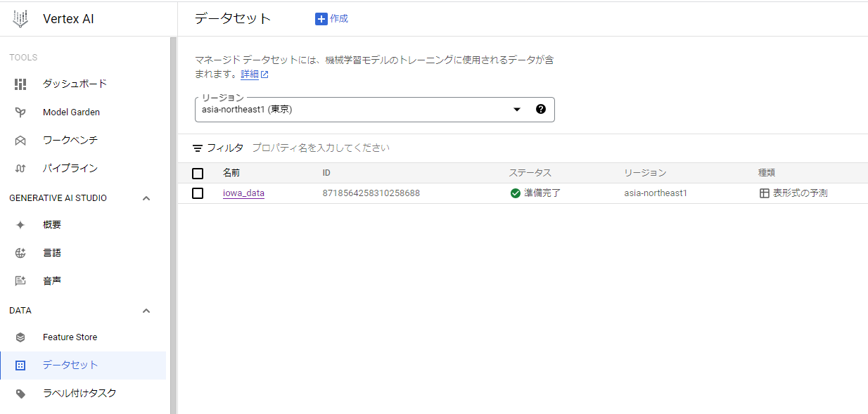This screenshot has width=868, height=414.
Task: Collapse the DATA section chevron
Action: 146,311
